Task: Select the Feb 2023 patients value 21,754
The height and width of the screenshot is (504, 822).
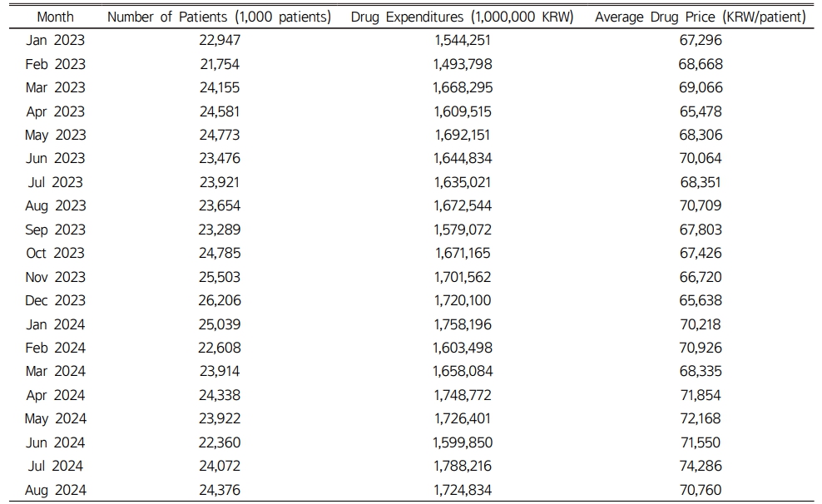Action: point(219,64)
